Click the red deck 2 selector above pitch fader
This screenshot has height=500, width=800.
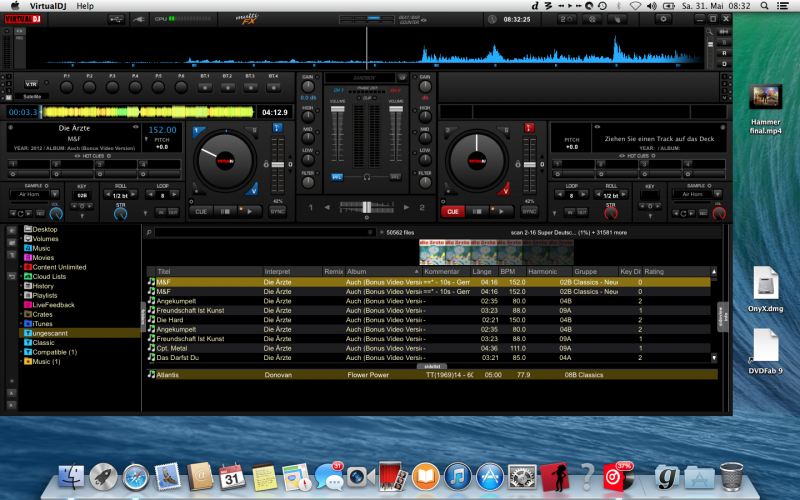point(529,128)
